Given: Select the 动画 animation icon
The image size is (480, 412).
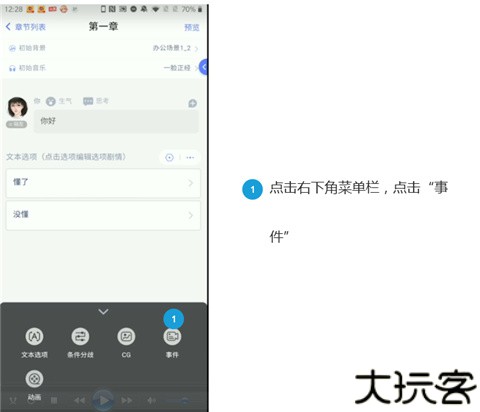Looking at the screenshot, I should (x=34, y=379).
